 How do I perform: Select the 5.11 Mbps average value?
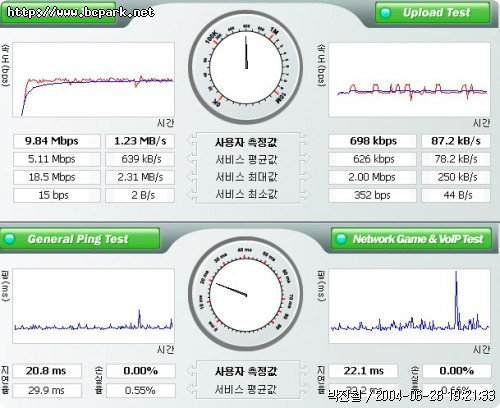(x=57, y=159)
